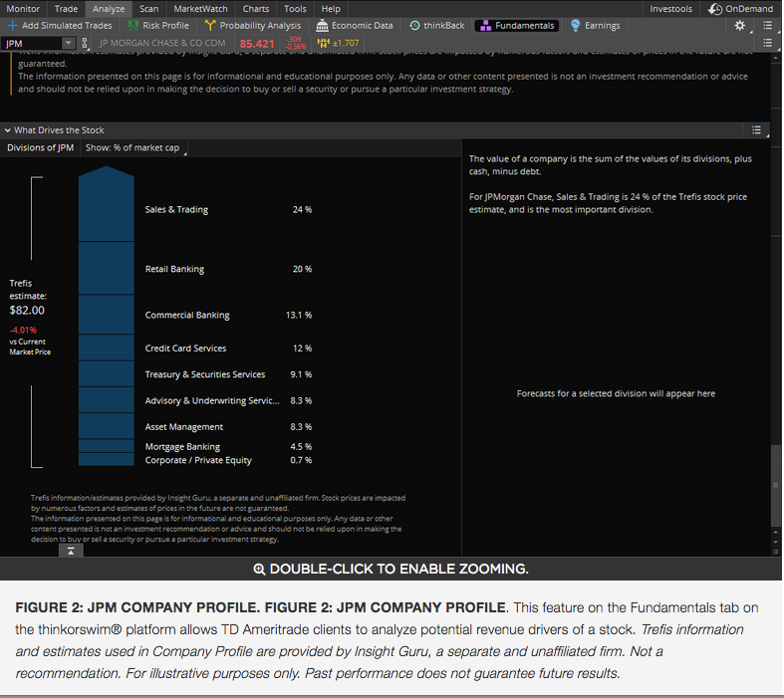Open list menu icon beside the gear
This screenshot has height=698, width=784.
(767, 26)
